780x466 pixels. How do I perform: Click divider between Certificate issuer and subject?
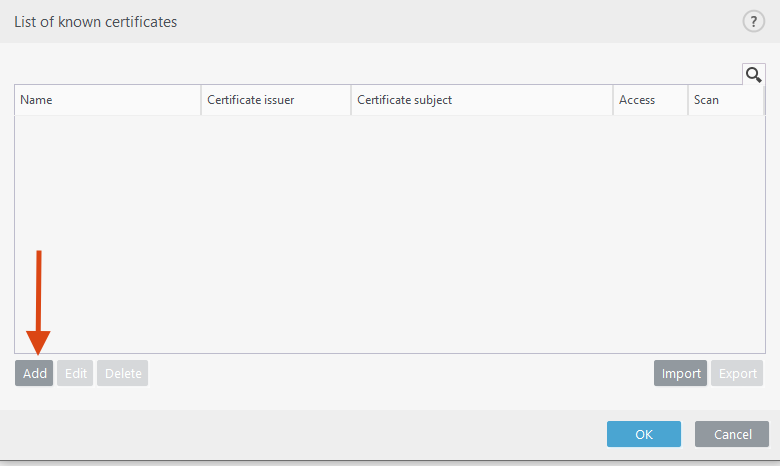click(351, 100)
